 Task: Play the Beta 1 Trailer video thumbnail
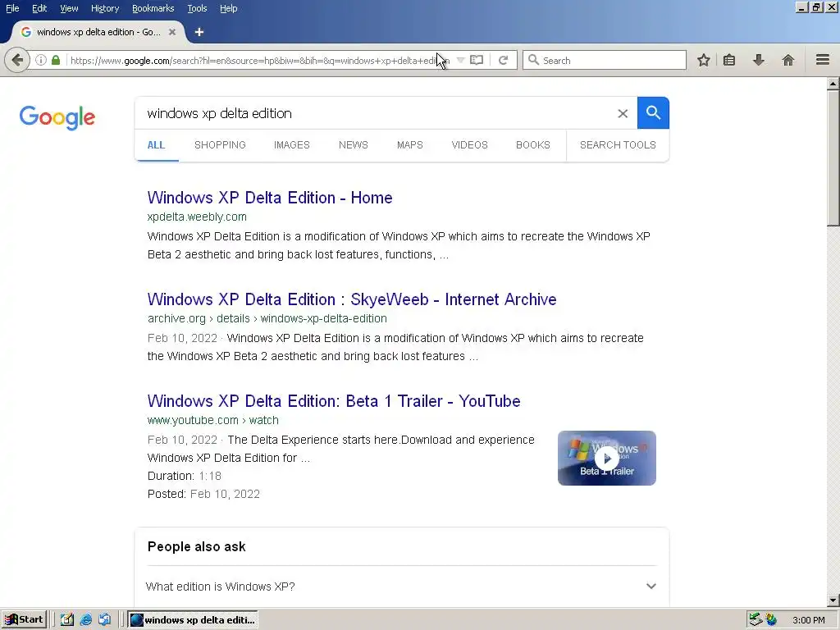(606, 458)
